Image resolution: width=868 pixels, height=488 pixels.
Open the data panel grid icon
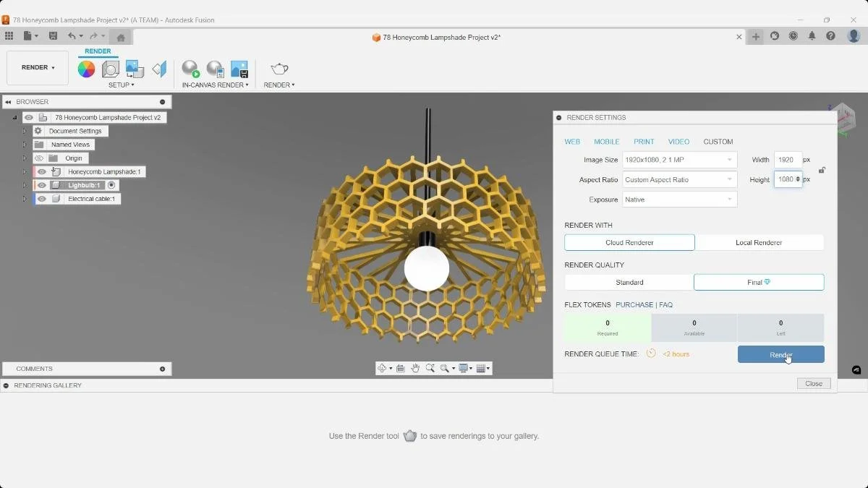(x=9, y=36)
